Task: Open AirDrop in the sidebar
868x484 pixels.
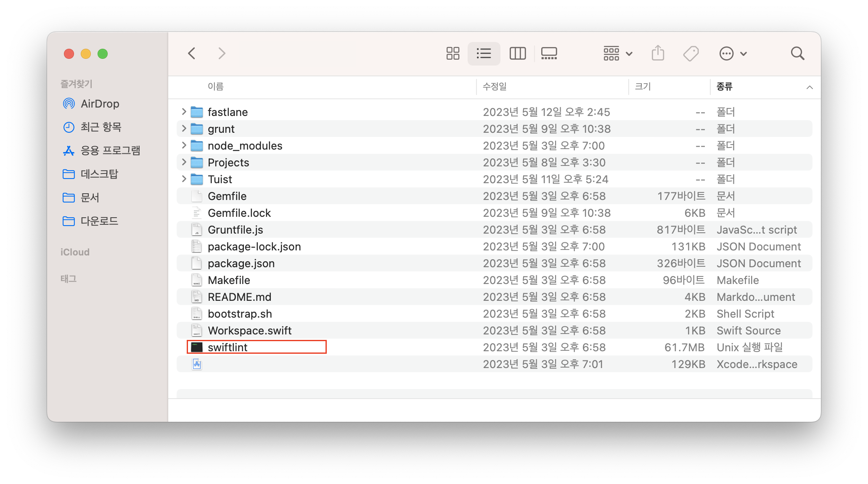Action: (100, 104)
